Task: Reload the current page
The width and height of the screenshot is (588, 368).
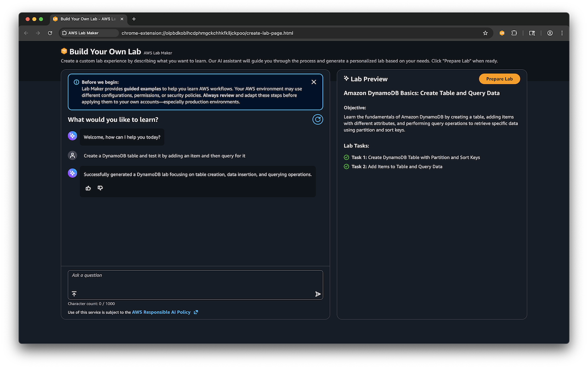Action: [x=50, y=33]
